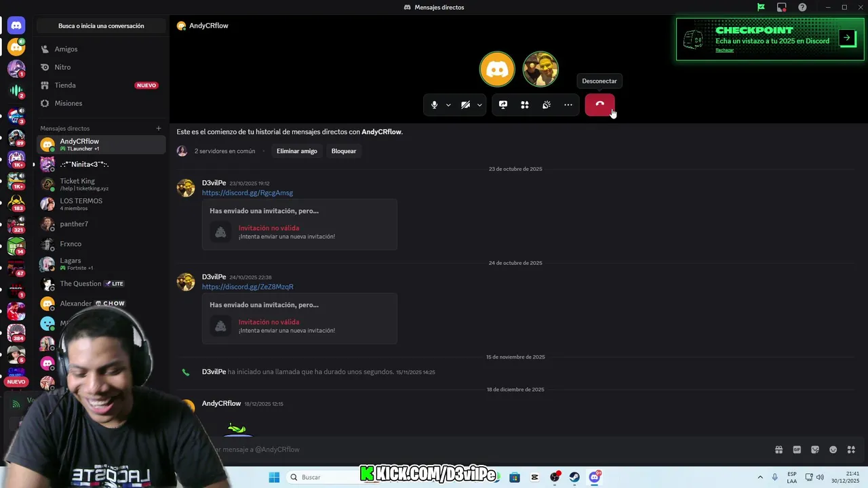The image size is (868, 488).
Task: Open Checkpoint 2025 banner arrow
Action: click(847, 38)
